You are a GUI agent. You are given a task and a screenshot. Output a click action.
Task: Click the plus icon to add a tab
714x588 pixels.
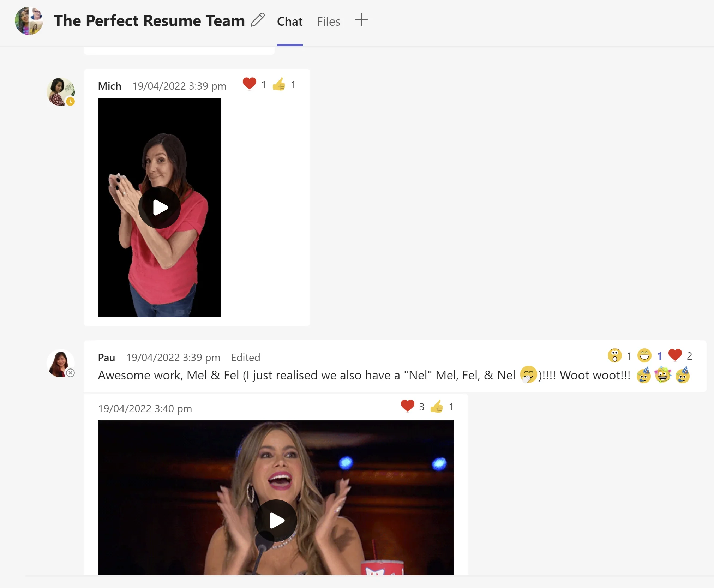click(x=361, y=20)
